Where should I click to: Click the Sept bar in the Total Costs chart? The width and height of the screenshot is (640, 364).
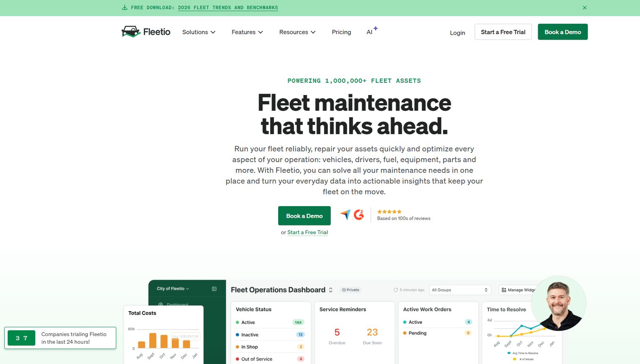pyautogui.click(x=153, y=340)
